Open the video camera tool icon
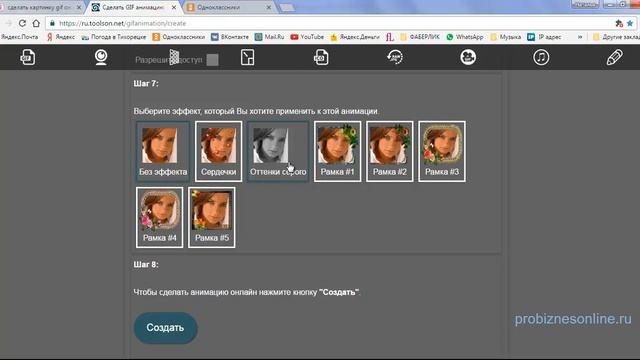The width and height of the screenshot is (640, 360). pos(468,57)
